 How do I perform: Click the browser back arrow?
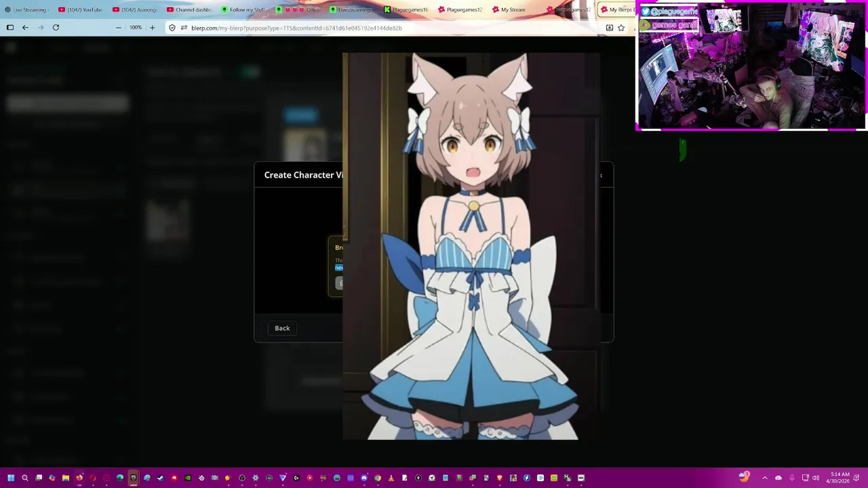click(x=25, y=28)
